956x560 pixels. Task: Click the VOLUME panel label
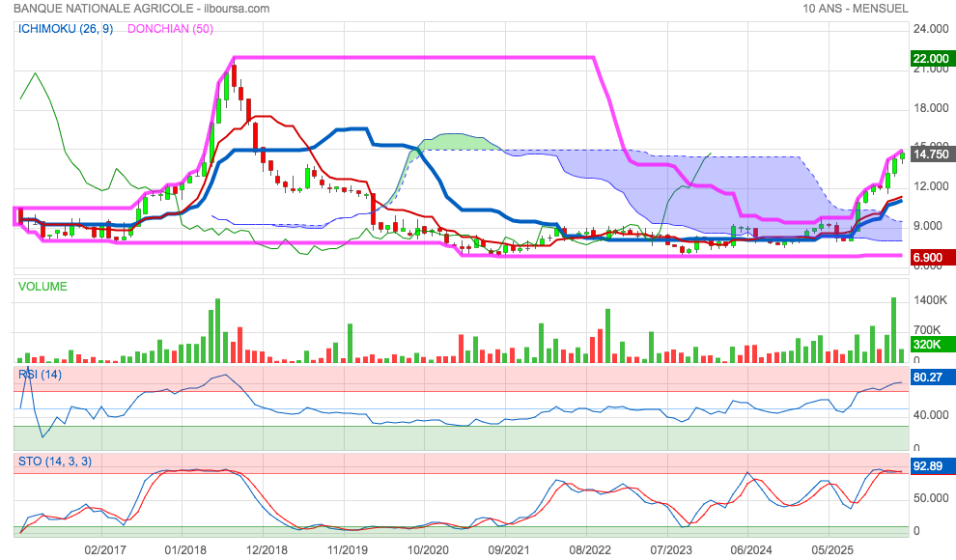click(x=43, y=287)
